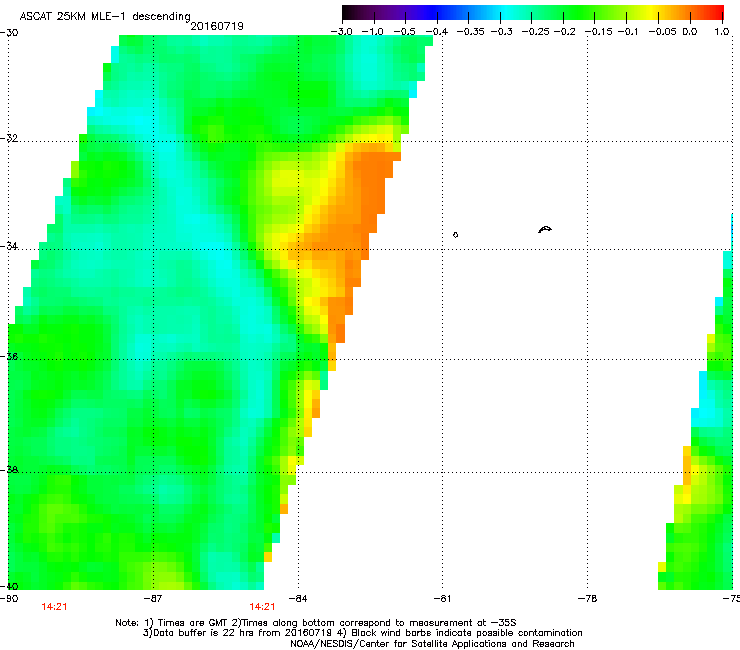Click the '-34' latitude axis label
The image size is (740, 650).
pyautogui.click(x=9, y=246)
